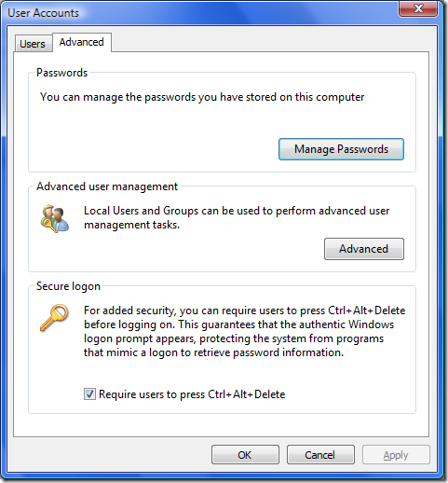Select the Advanced tab

[82, 42]
